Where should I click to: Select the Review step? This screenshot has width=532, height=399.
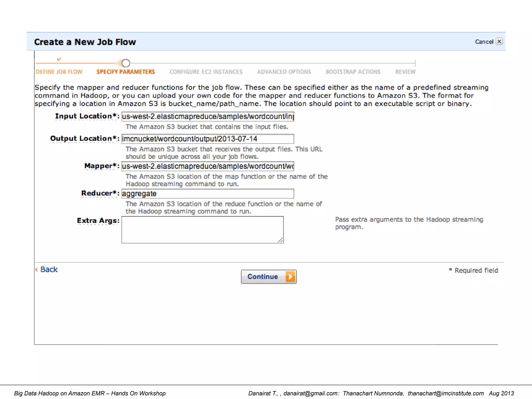pyautogui.click(x=405, y=72)
